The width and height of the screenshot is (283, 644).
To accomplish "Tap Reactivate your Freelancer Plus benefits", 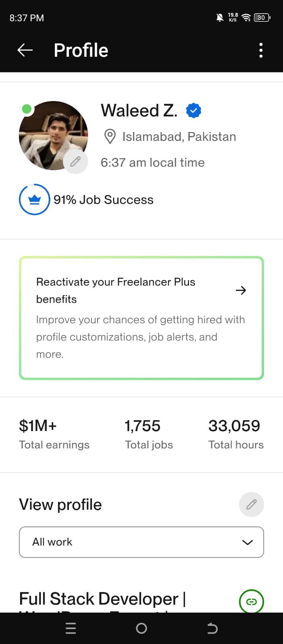I will [116, 290].
